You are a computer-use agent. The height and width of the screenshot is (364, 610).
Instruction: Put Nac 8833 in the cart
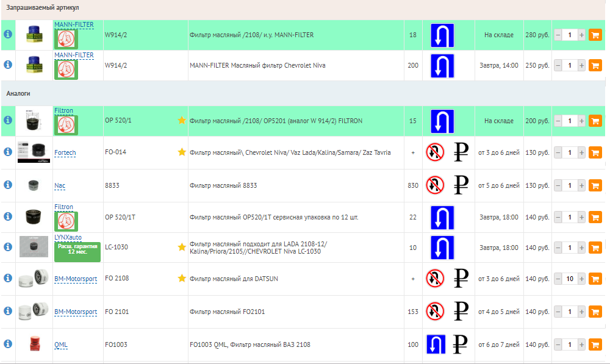point(595,185)
